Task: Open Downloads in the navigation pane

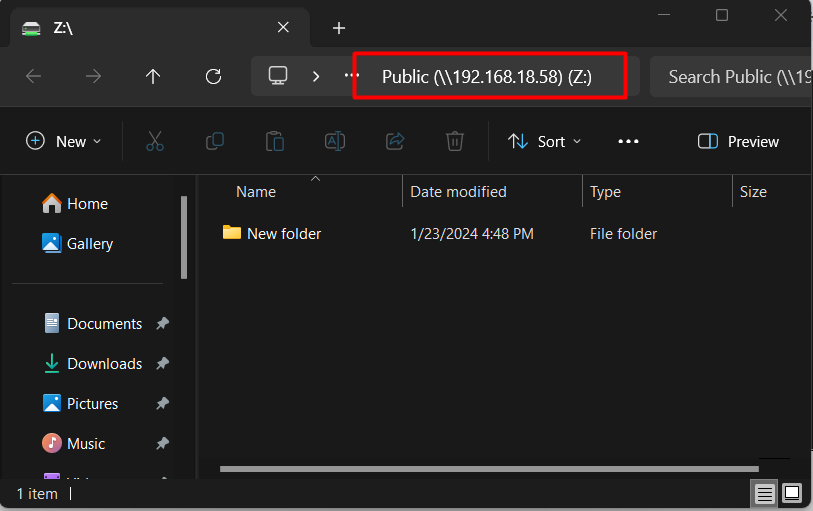Action: 104,364
